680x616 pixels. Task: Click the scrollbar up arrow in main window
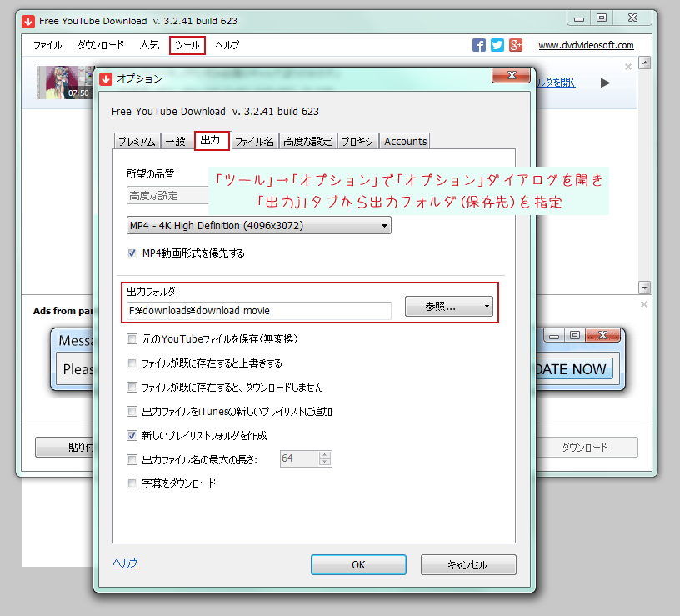click(645, 63)
